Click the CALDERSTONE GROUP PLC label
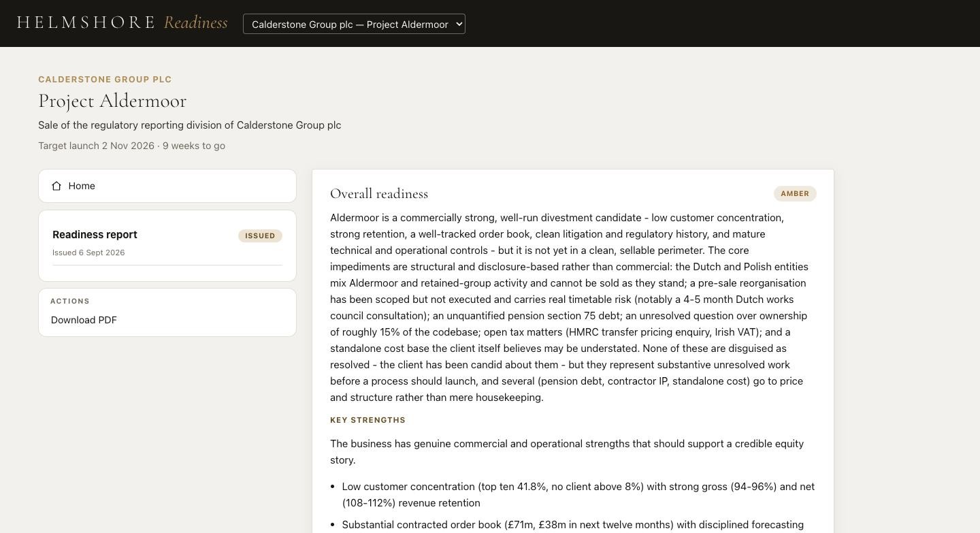 pos(105,80)
